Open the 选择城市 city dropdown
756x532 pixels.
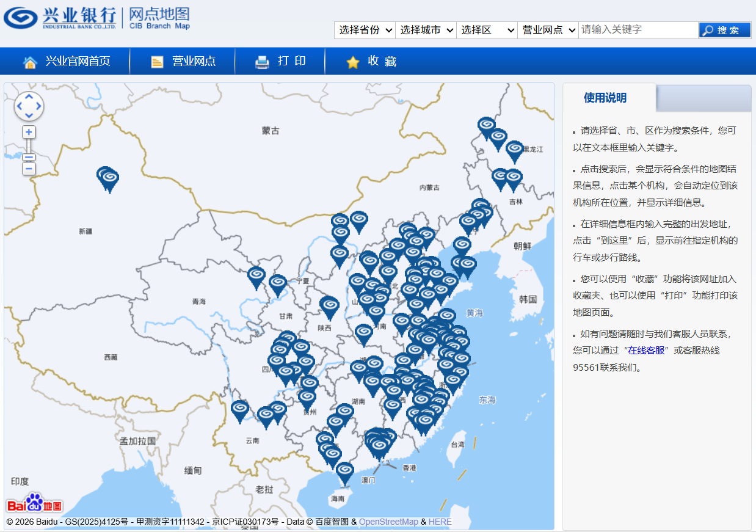[x=426, y=30]
